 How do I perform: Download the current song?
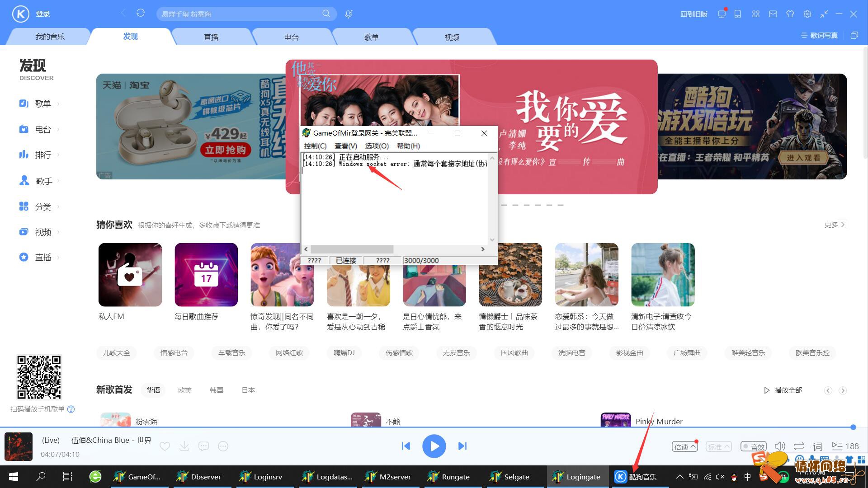tap(184, 446)
